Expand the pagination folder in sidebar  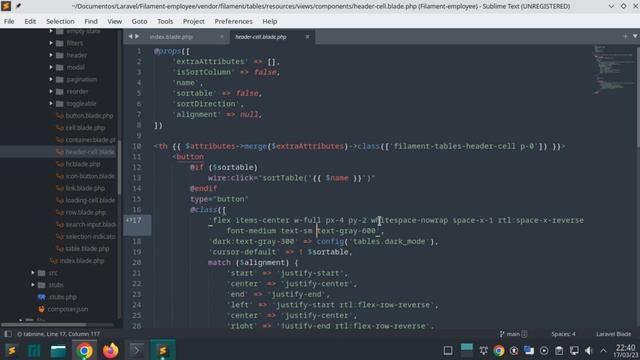tap(51, 79)
